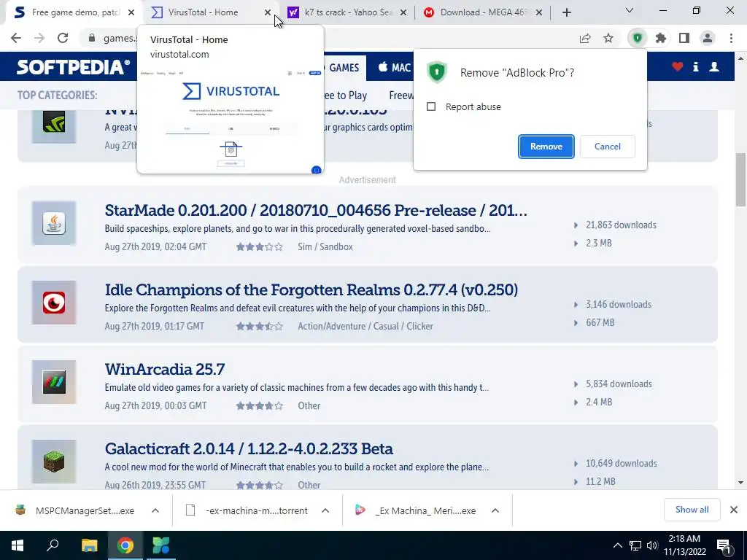Image resolution: width=747 pixels, height=560 pixels.
Task: Switch to the k7 ts crack Yahoo Search tab
Action: coord(348,12)
